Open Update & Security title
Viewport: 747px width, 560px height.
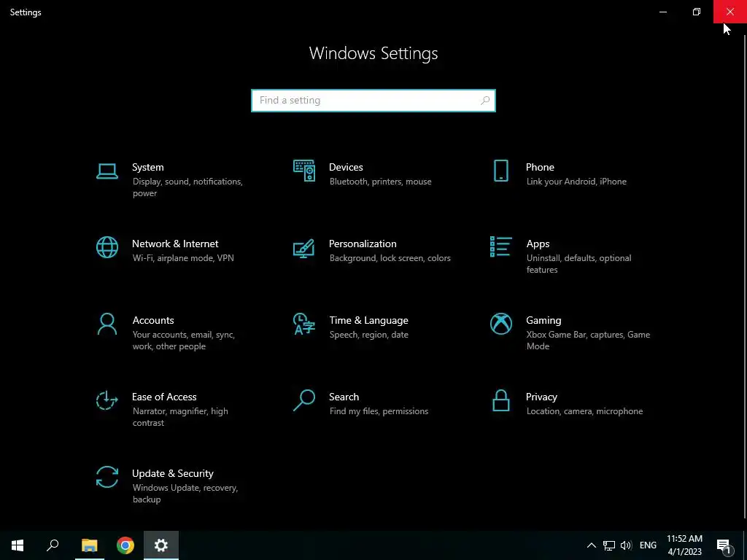[172, 474]
